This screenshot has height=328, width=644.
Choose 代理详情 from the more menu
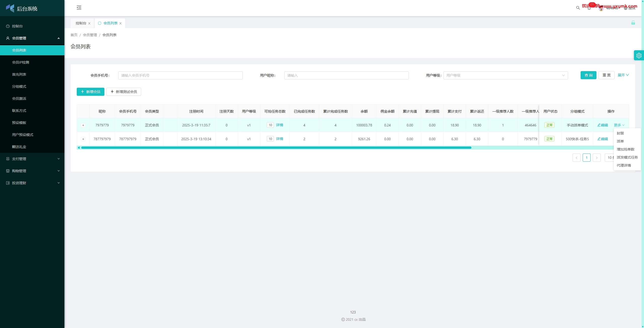pos(627,165)
